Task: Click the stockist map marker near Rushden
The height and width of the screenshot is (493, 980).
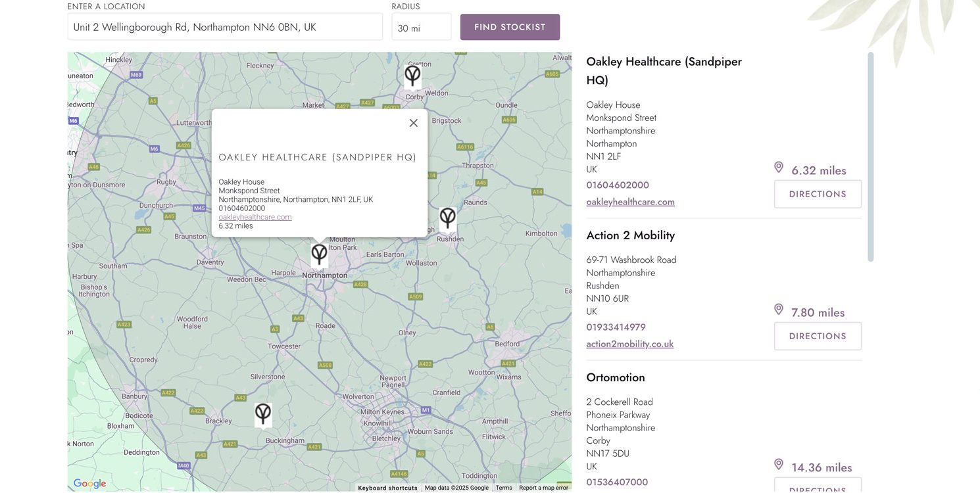Action: pyautogui.click(x=447, y=218)
